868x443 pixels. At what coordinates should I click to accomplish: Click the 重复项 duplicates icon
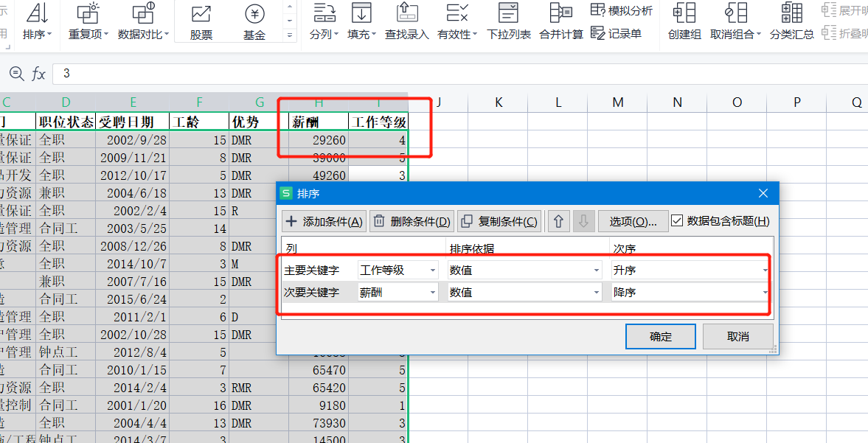pos(88,13)
